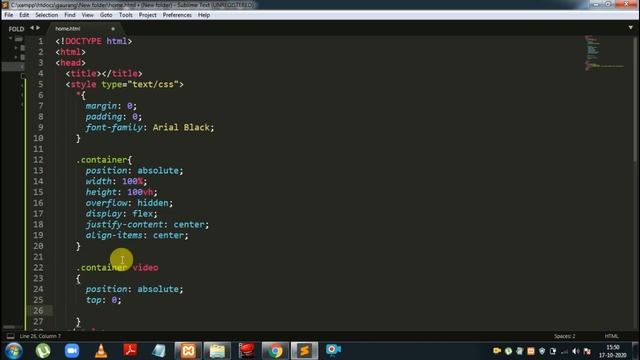640x360 pixels.
Task: Open the Windows Start button
Action: click(13, 351)
